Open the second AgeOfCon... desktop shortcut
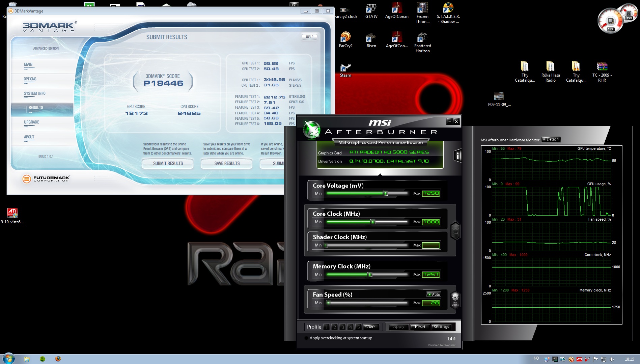The image size is (640, 364). [397, 40]
